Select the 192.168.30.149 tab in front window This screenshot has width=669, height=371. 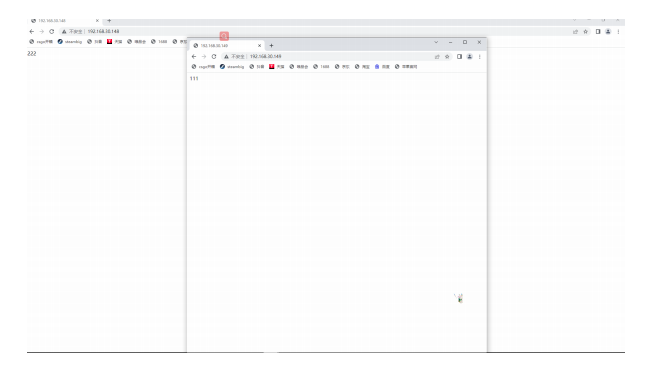tap(227, 45)
